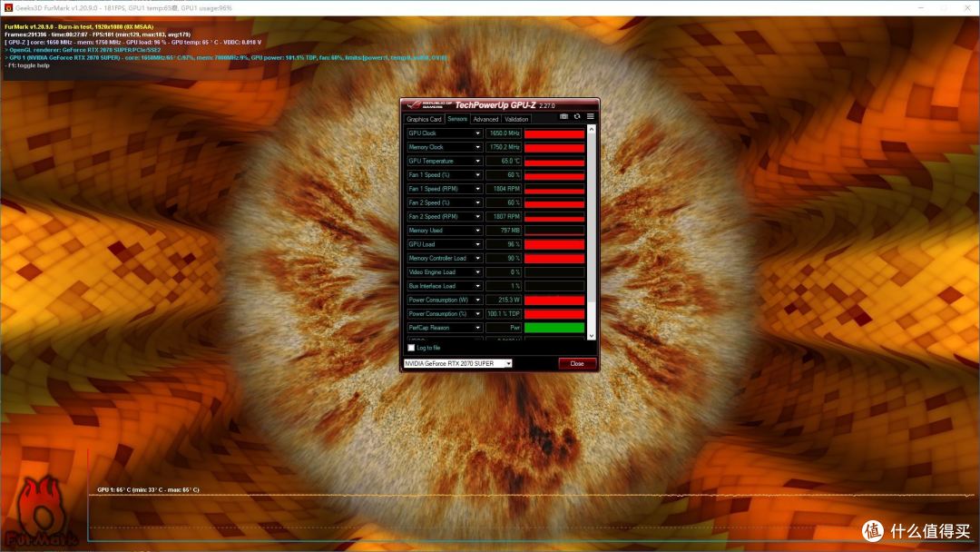
Task: Click the GPU Temperature graph bar
Action: tap(554, 161)
